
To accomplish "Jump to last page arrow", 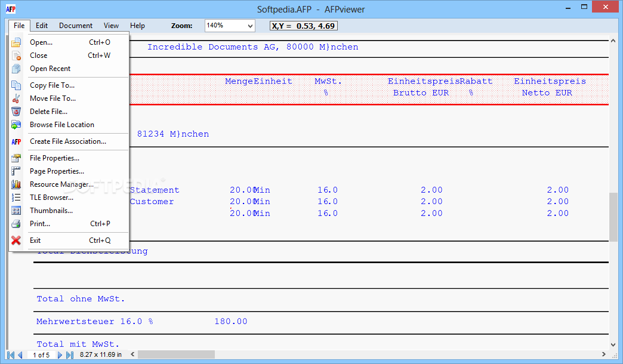I will click(x=70, y=355).
